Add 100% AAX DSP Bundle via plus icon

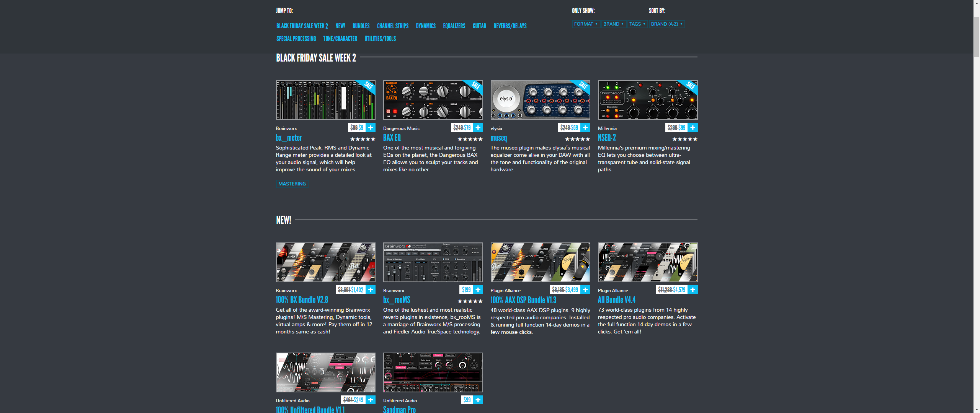[585, 289]
